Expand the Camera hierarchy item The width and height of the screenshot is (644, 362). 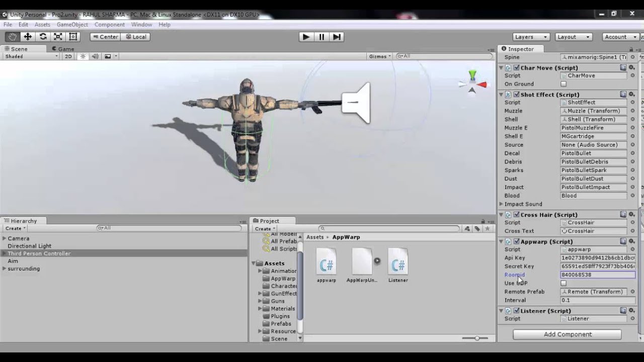pyautogui.click(x=4, y=238)
